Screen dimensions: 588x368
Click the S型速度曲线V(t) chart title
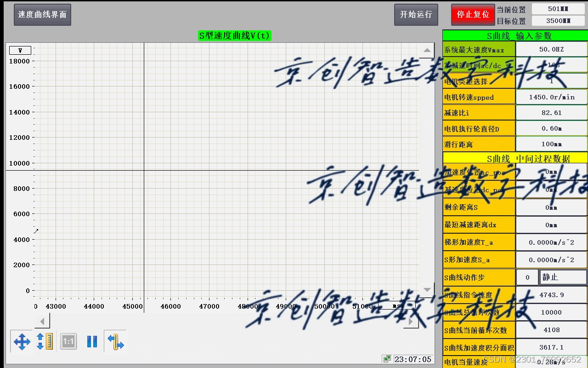pos(235,36)
